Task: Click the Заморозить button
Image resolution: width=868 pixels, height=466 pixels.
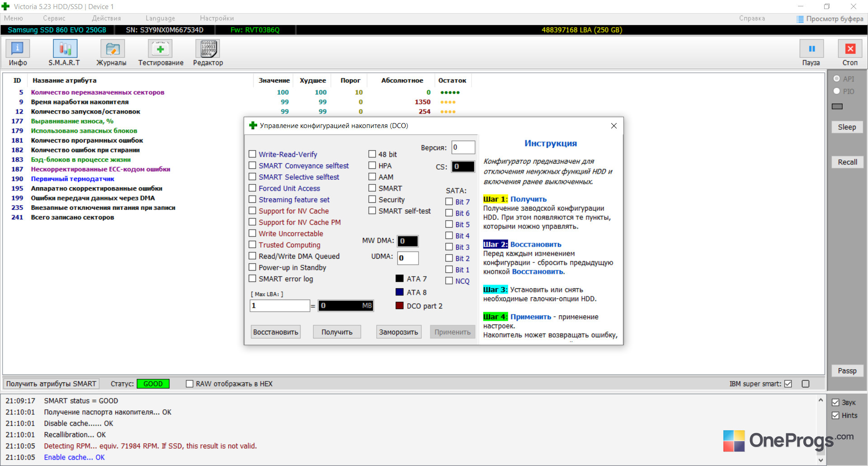Action: coord(398,332)
